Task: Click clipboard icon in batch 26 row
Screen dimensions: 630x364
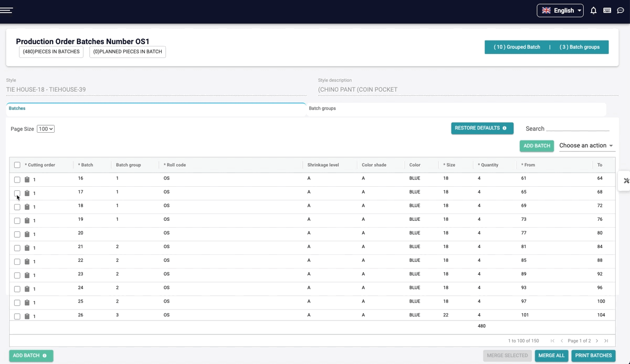Action: [27, 316]
